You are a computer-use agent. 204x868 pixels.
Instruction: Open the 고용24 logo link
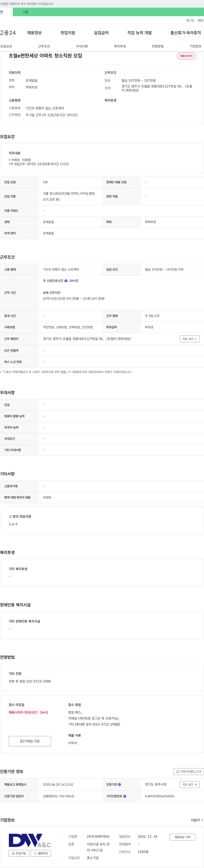(x=8, y=33)
